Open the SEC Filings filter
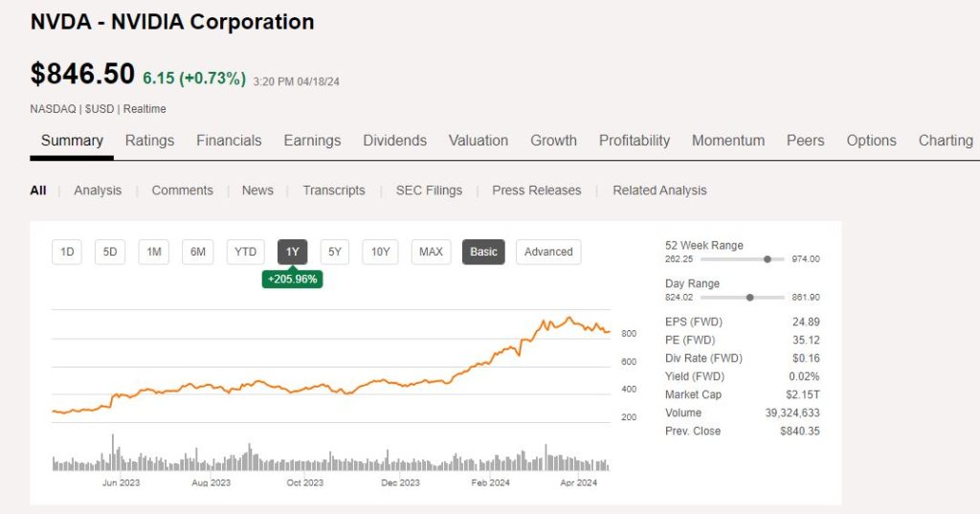980x514 pixels. point(429,190)
